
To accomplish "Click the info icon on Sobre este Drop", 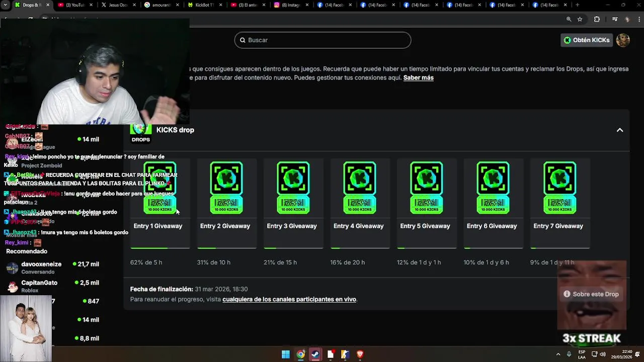I will pos(567,294).
